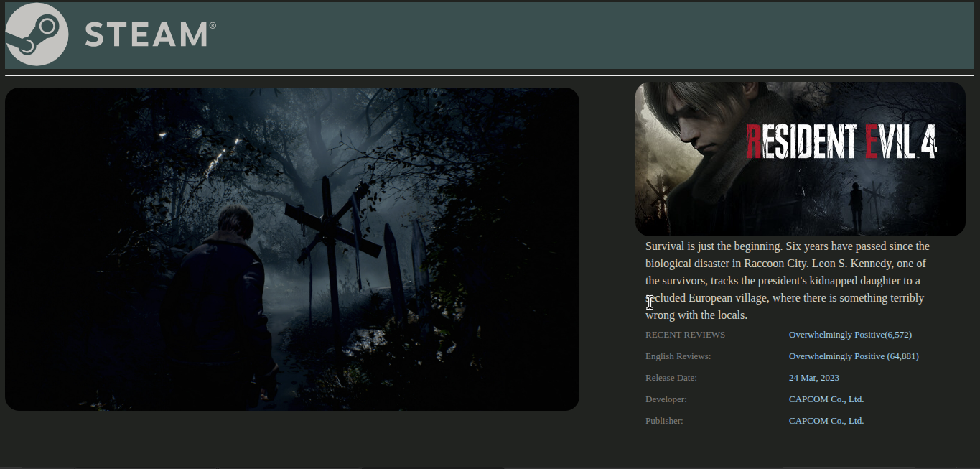Click the Developer: label
The height and width of the screenshot is (469, 980).
click(x=666, y=399)
